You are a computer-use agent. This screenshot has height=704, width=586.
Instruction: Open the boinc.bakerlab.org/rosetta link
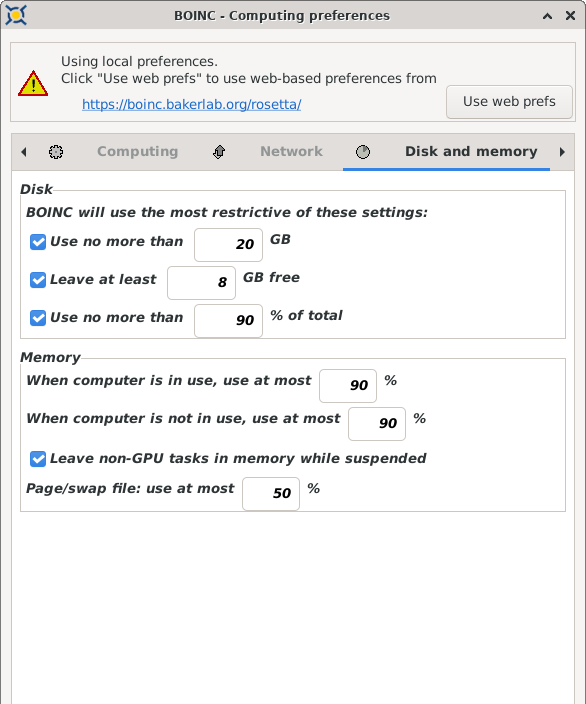[x=191, y=104]
